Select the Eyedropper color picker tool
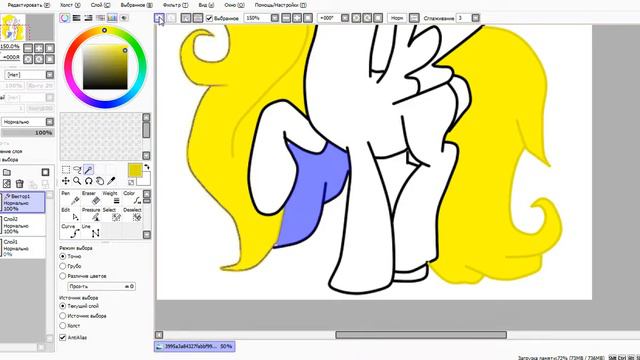Viewport: 640px width, 360px height. (111, 181)
